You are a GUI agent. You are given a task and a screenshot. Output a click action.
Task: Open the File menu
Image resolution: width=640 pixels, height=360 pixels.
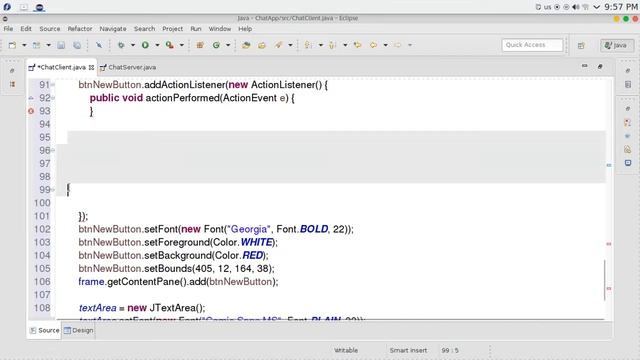pos(8,29)
